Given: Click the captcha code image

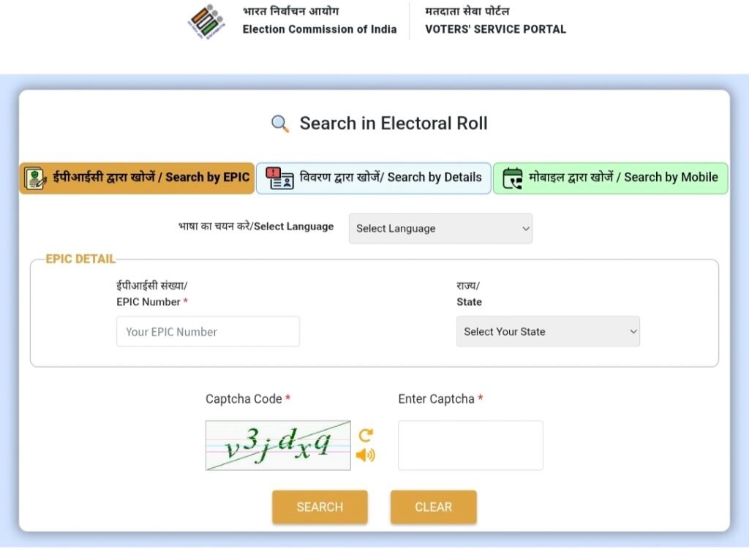Looking at the screenshot, I should coord(278,445).
